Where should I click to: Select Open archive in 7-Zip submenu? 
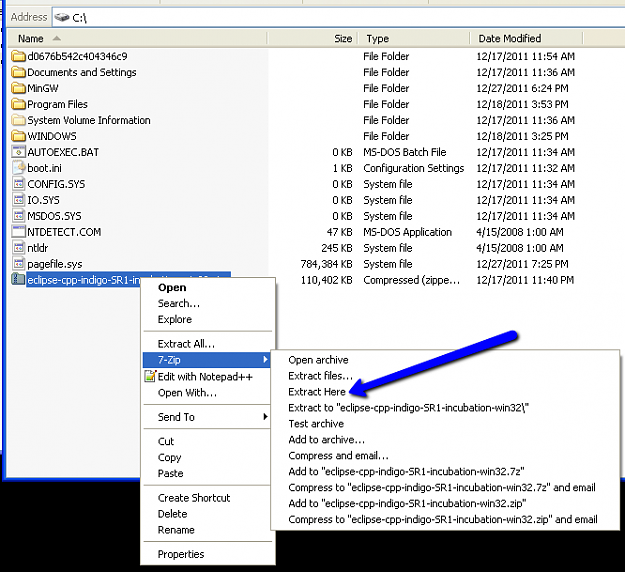(x=445, y=360)
